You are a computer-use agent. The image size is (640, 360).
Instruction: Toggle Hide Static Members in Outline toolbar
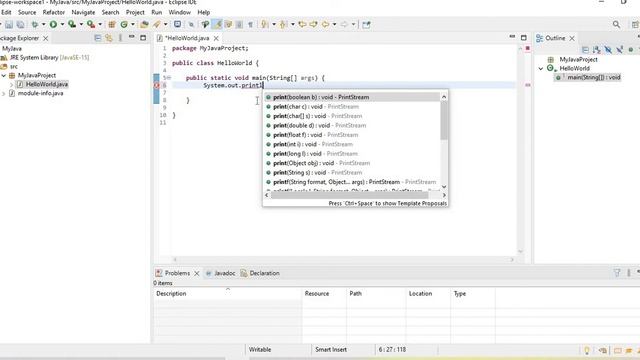620,50
